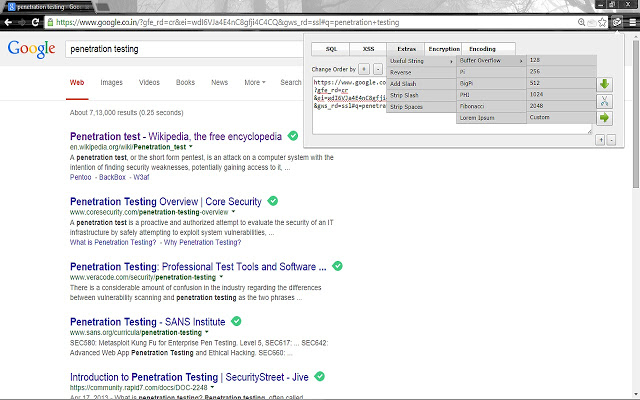Open the Encoding menu

[488, 49]
